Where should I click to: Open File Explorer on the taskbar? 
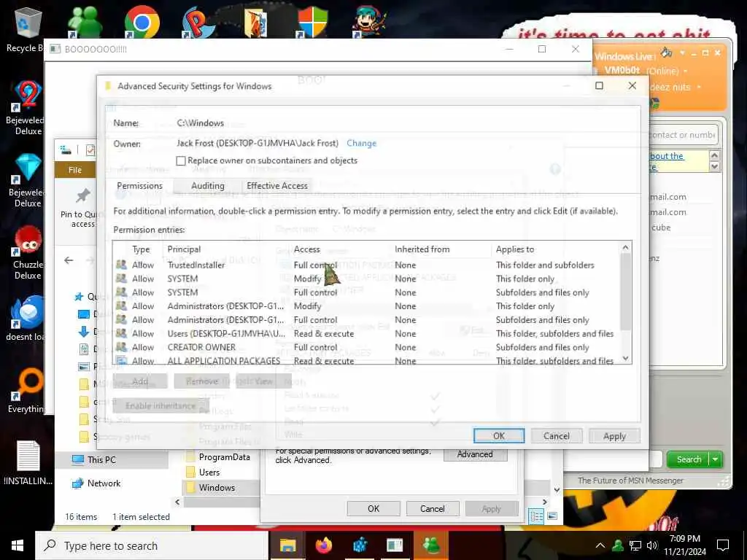point(287,545)
